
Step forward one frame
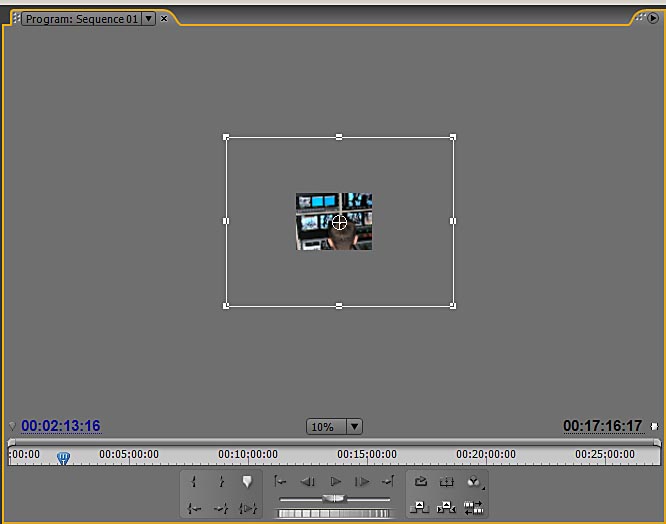tap(362, 482)
